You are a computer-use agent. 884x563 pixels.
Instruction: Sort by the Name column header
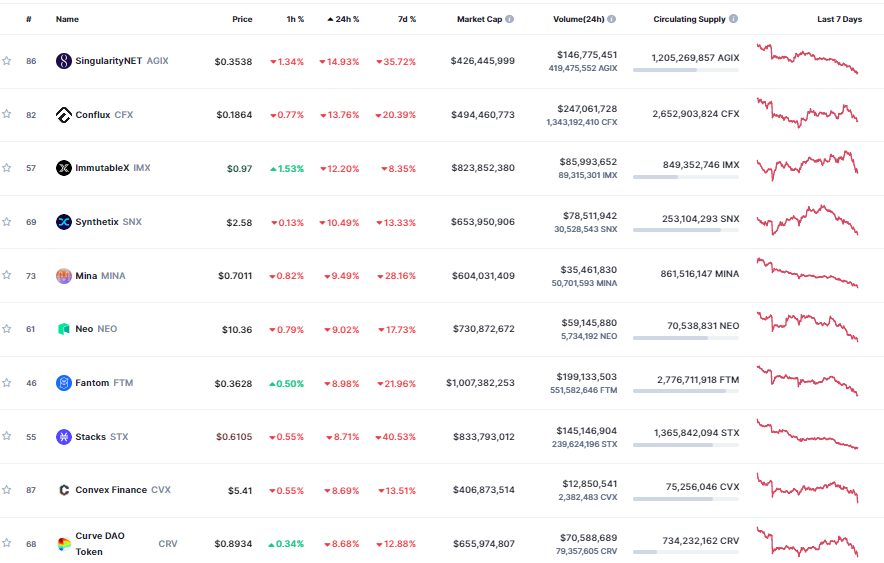(x=67, y=19)
